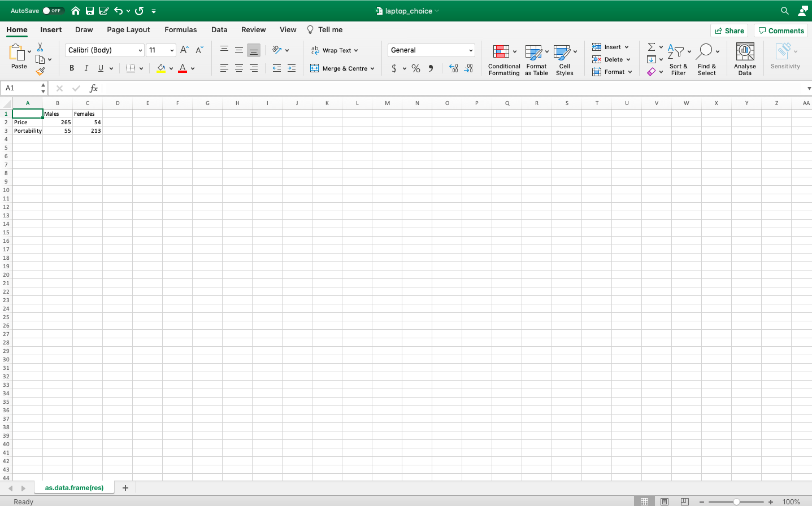Decrease font size with smaller A icon
The width and height of the screenshot is (812, 506).
point(199,50)
